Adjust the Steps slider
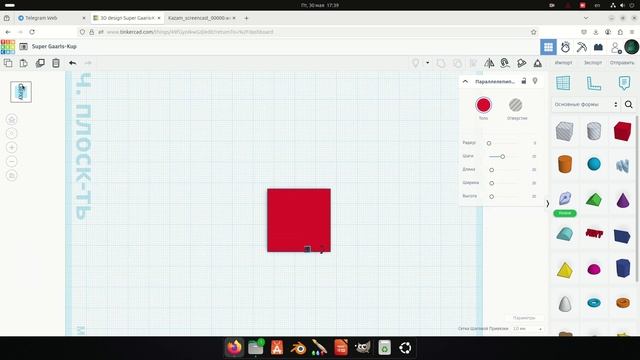 [504, 157]
